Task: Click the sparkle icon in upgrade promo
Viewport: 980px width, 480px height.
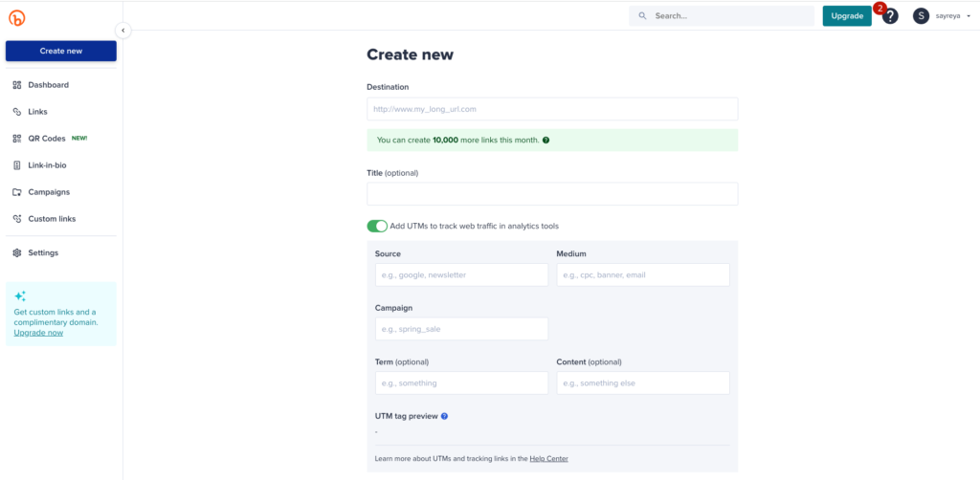Action: [20, 296]
